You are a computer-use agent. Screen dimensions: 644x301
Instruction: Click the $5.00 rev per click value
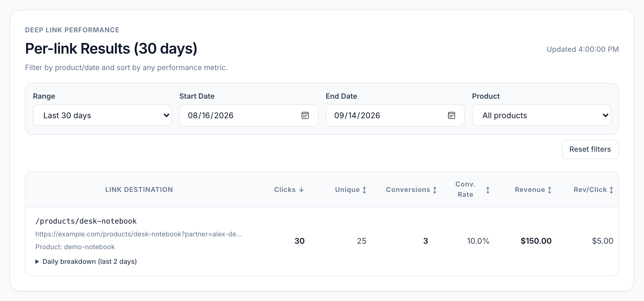tap(603, 241)
